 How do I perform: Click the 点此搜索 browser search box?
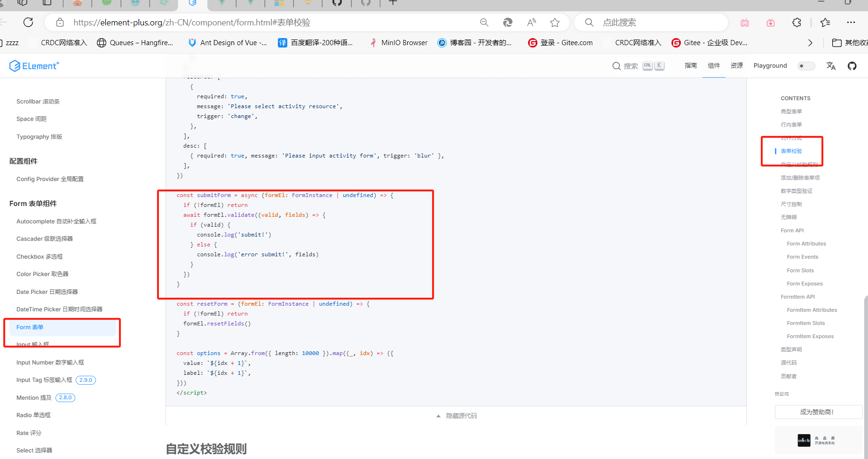click(651, 23)
